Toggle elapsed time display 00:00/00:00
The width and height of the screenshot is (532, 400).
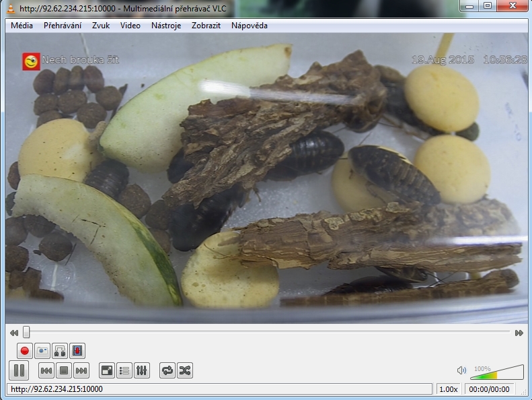pos(489,389)
